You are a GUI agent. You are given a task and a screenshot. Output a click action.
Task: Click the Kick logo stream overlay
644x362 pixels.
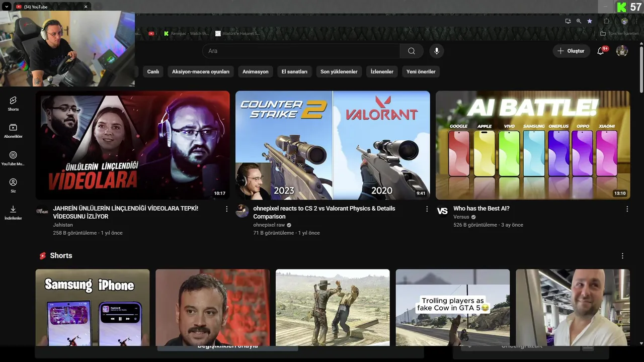click(x=622, y=7)
